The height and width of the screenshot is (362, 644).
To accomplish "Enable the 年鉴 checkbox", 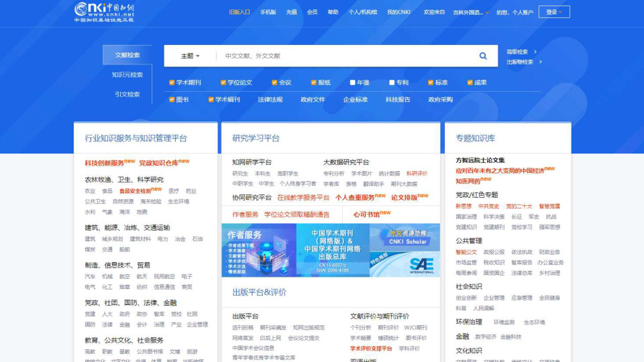I will (352, 82).
